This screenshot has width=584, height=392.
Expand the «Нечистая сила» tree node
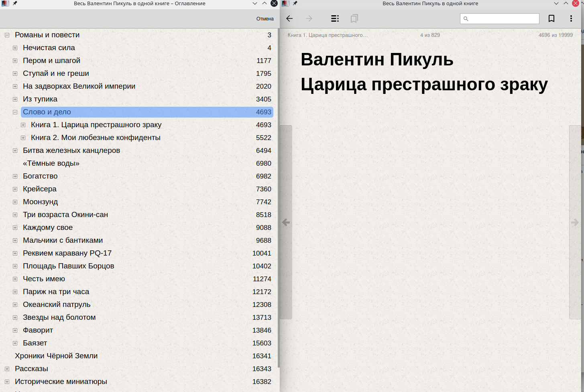click(x=15, y=48)
